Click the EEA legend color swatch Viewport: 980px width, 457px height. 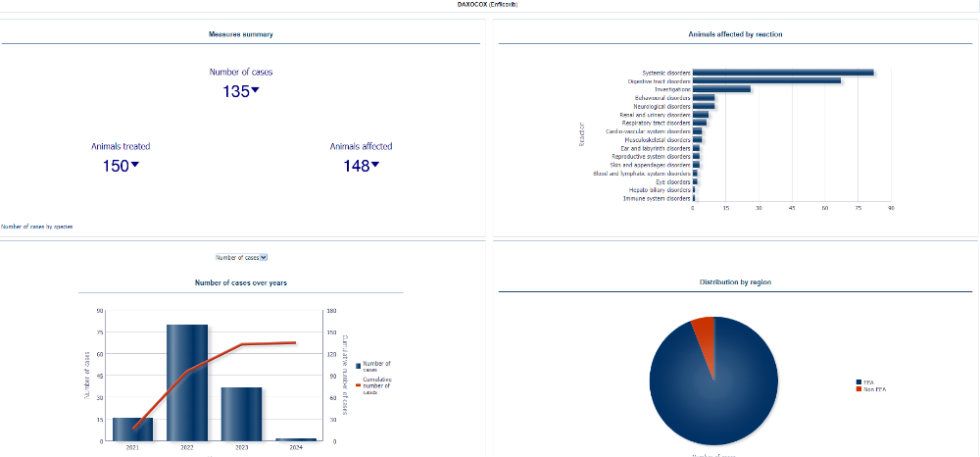coord(858,381)
